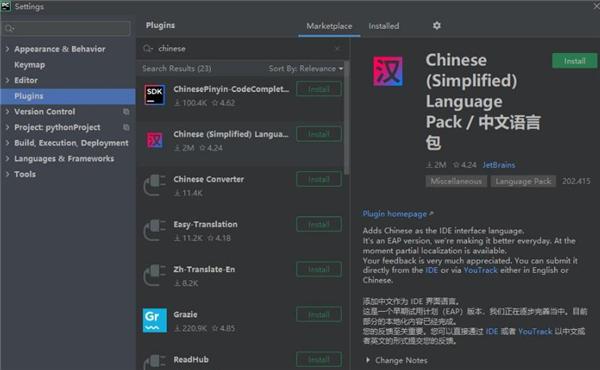Click PyCharm icon in title bar
This screenshot has width=600, height=370.
tap(6, 7)
